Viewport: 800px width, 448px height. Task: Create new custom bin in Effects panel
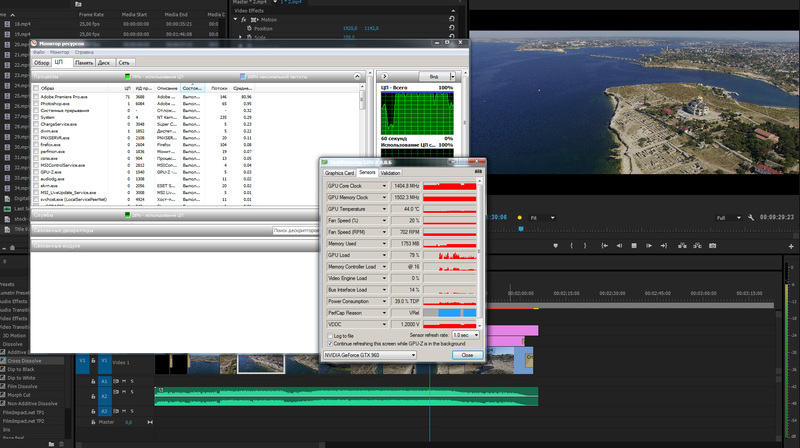(x=51, y=444)
